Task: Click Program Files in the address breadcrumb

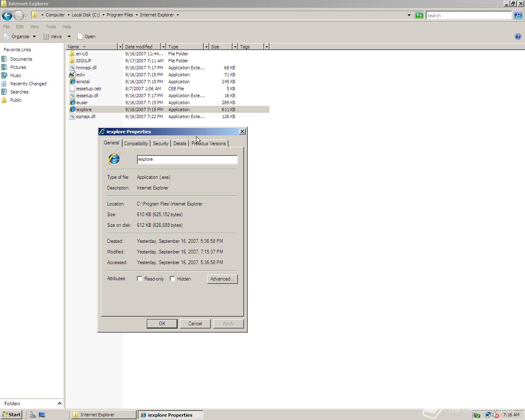Action: (x=120, y=15)
